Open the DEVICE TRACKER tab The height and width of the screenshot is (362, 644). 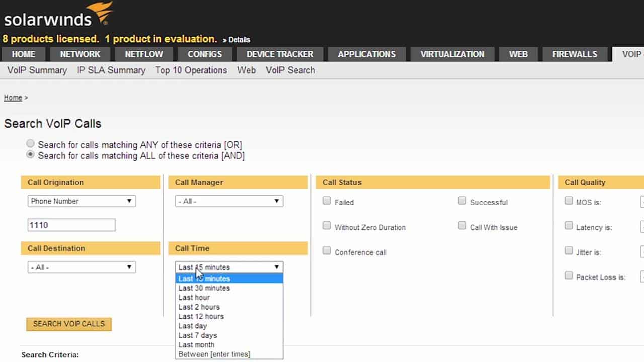(x=280, y=54)
